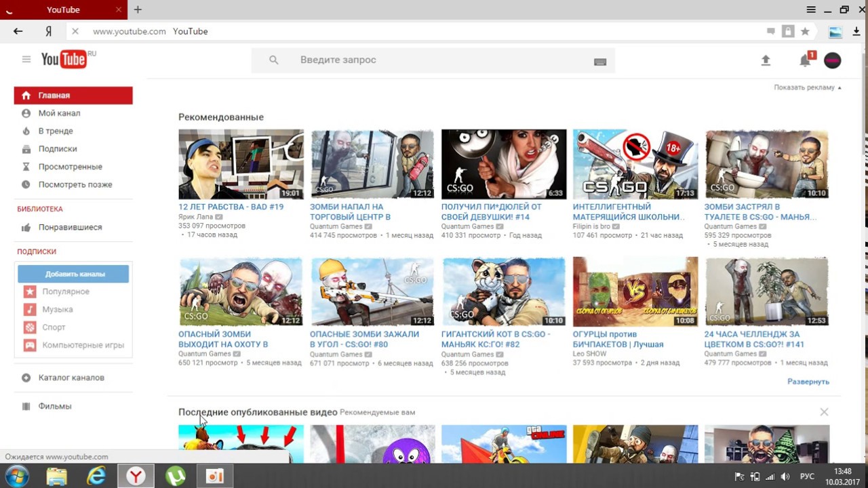Click title ОПАСНЫЕ ЗОМБИ ЗАЖАЛИ В УГОЛ
This screenshot has height=488, width=868.
coord(364,340)
